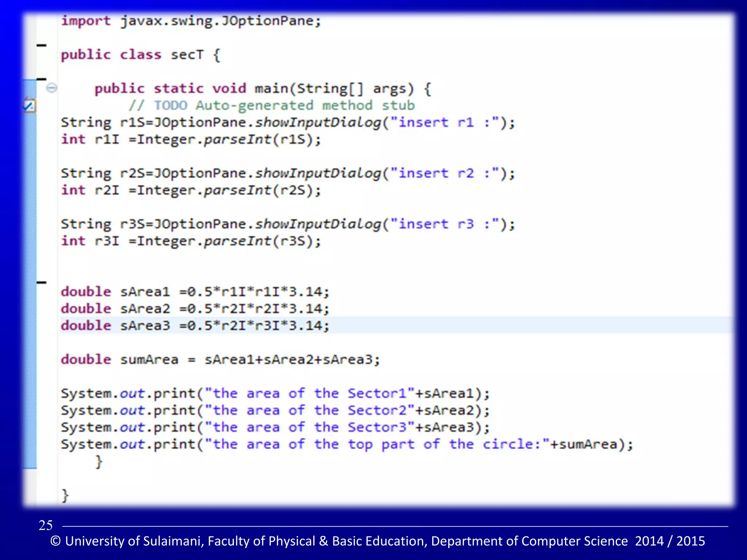Click the main(String[] args) method declaration
The width and height of the screenshot is (747, 560).
263,89
